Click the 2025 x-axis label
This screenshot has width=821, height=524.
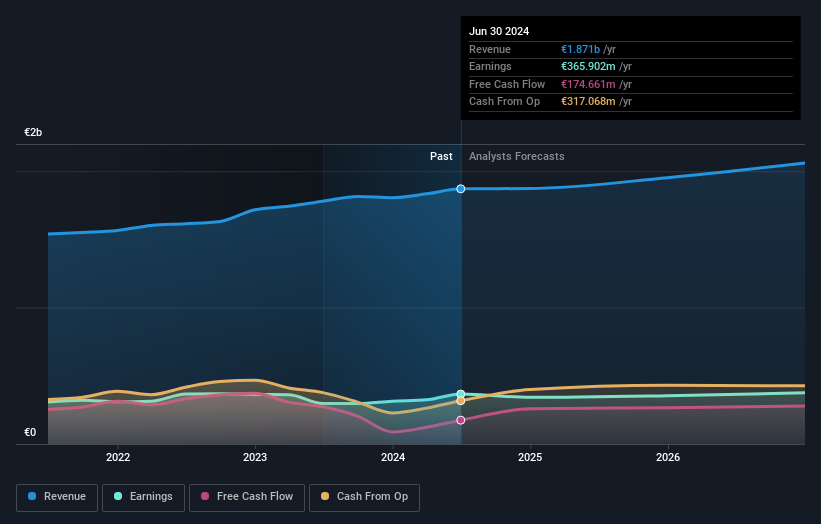click(x=530, y=458)
